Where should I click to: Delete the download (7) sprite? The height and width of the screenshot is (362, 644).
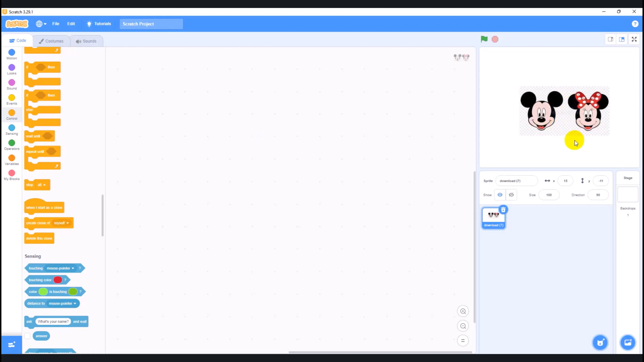pyautogui.click(x=503, y=210)
